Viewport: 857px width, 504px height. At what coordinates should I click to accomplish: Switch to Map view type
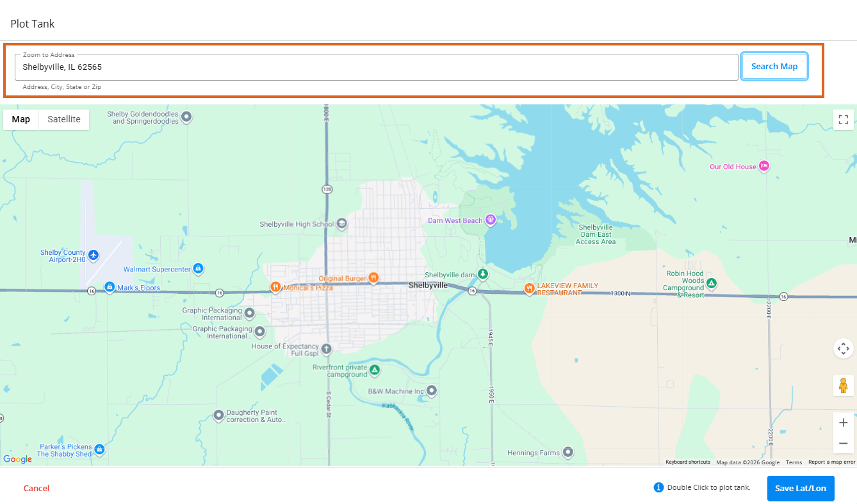pyautogui.click(x=21, y=120)
